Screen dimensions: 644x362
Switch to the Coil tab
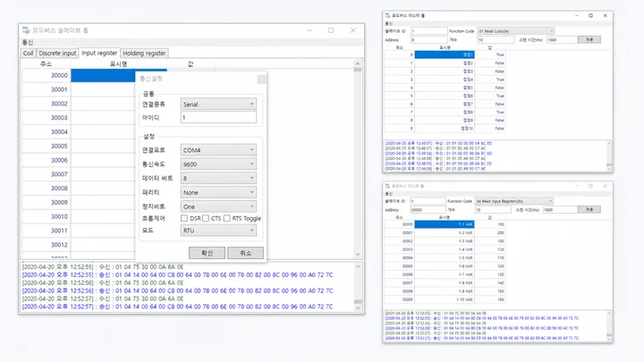[28, 54]
